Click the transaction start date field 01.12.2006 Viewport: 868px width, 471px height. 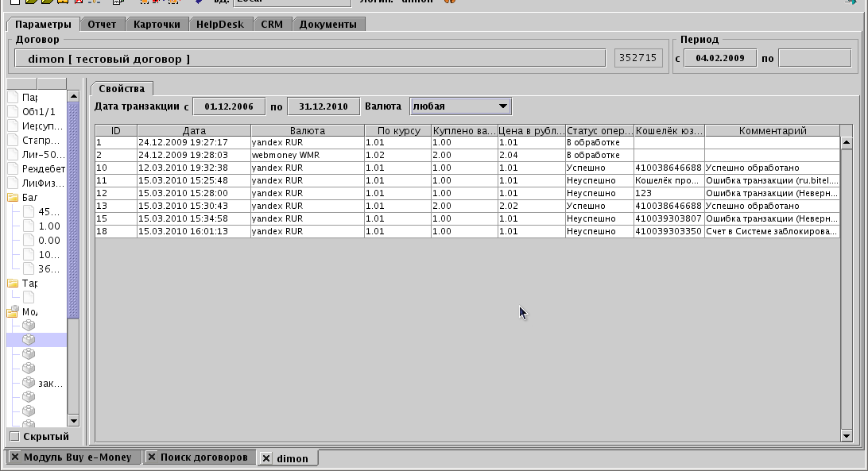(x=229, y=106)
